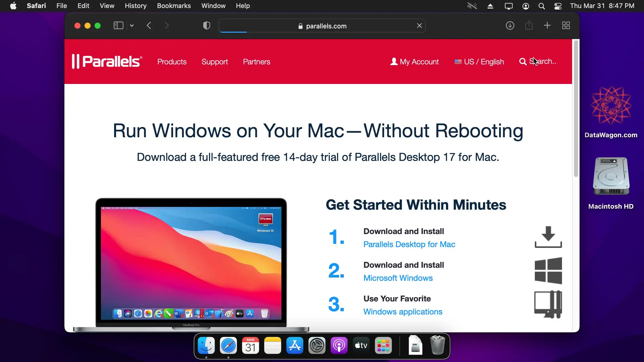Click the page's vertical scrollbar thumb
Image resolution: width=644 pixels, height=362 pixels.
[576, 108]
